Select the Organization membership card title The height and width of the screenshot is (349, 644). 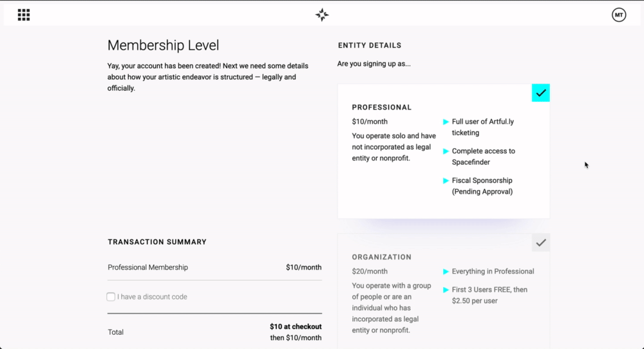[x=381, y=257]
